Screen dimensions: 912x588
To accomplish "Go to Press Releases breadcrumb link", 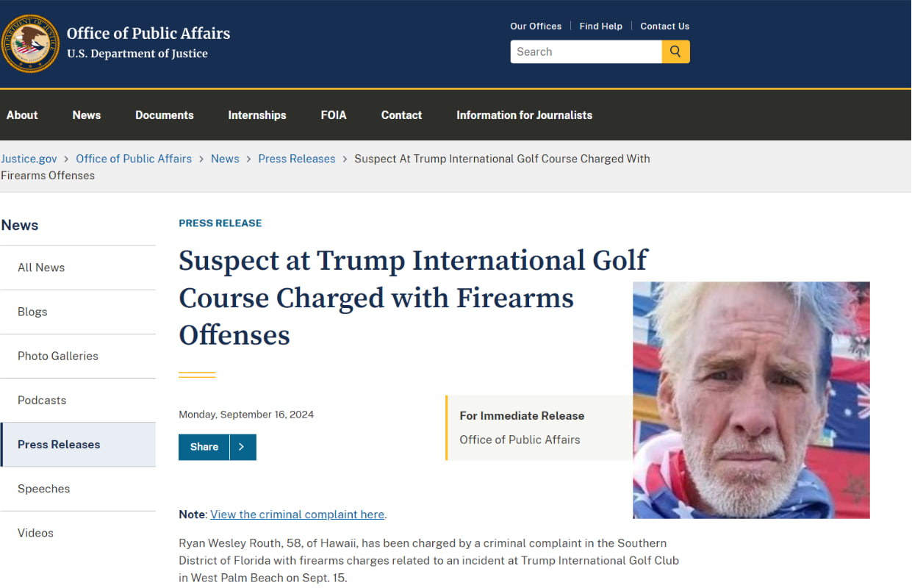I will (x=296, y=159).
